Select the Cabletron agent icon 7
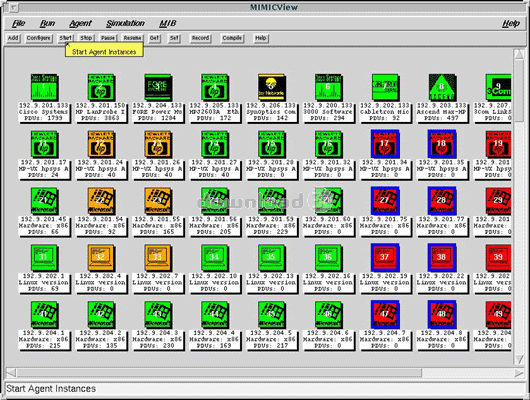 coord(385,87)
